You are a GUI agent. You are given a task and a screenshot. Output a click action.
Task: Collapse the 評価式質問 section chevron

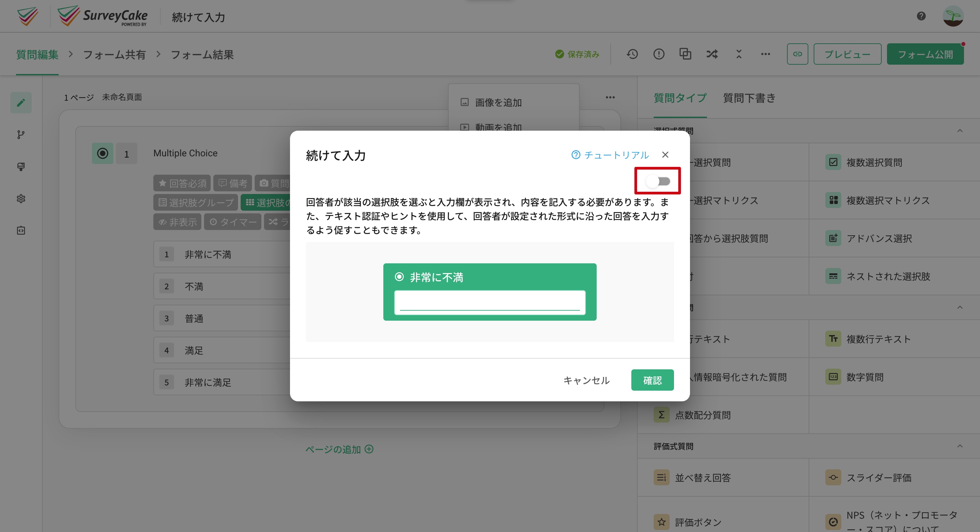pos(960,446)
